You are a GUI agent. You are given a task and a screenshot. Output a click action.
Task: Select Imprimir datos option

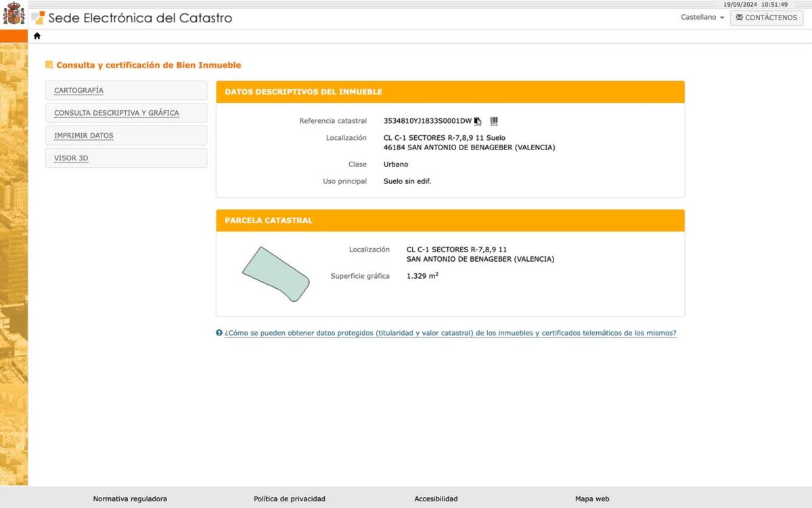(x=126, y=135)
